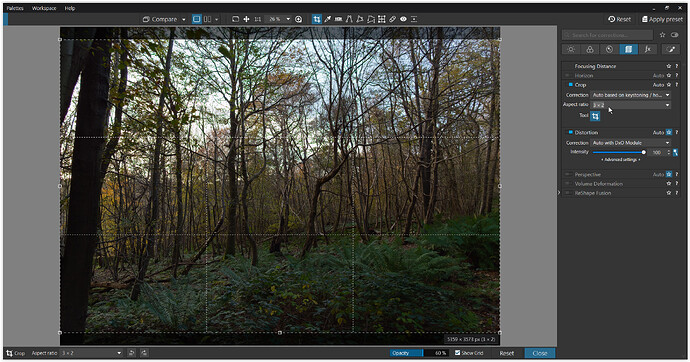The image size is (690, 362).
Task: Open the Local Adjustments brush tab
Action: pyautogui.click(x=670, y=49)
